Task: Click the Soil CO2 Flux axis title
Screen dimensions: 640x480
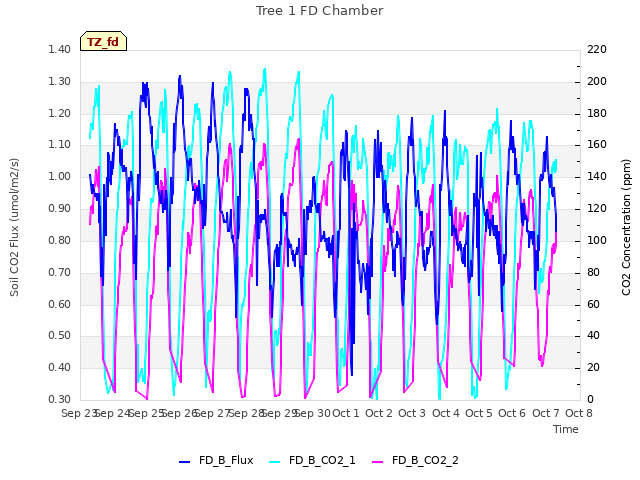Action: [x=14, y=227]
